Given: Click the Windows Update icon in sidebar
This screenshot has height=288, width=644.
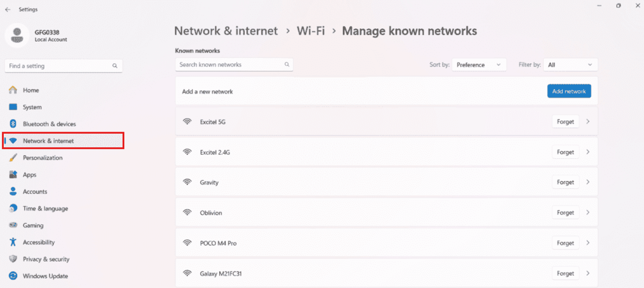Looking at the screenshot, I should click(x=13, y=276).
